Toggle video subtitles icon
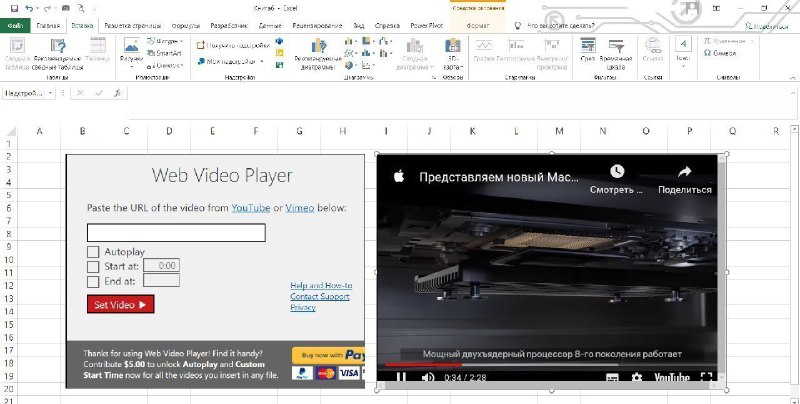The width and height of the screenshot is (800, 404). [612, 377]
